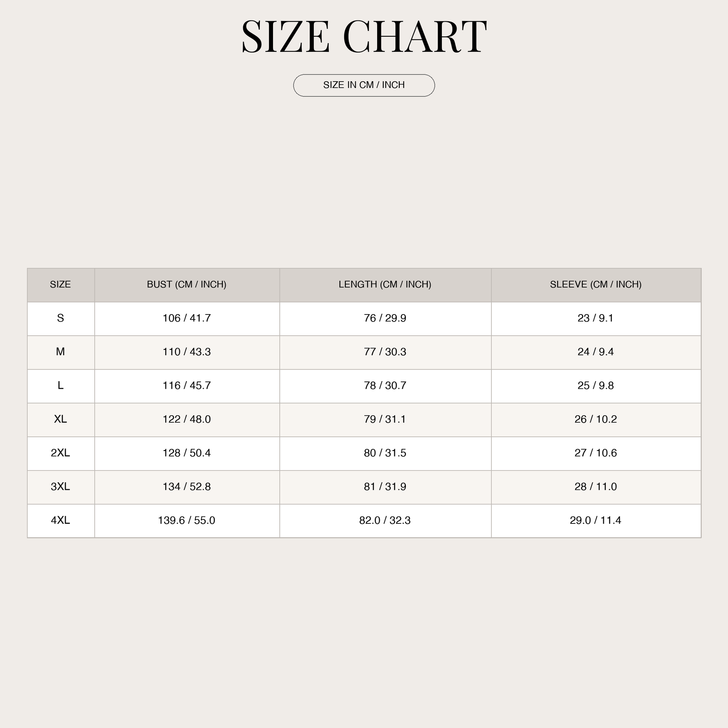The image size is (728, 728).
Task: Click the 3XL size row label
Action: click(60, 486)
